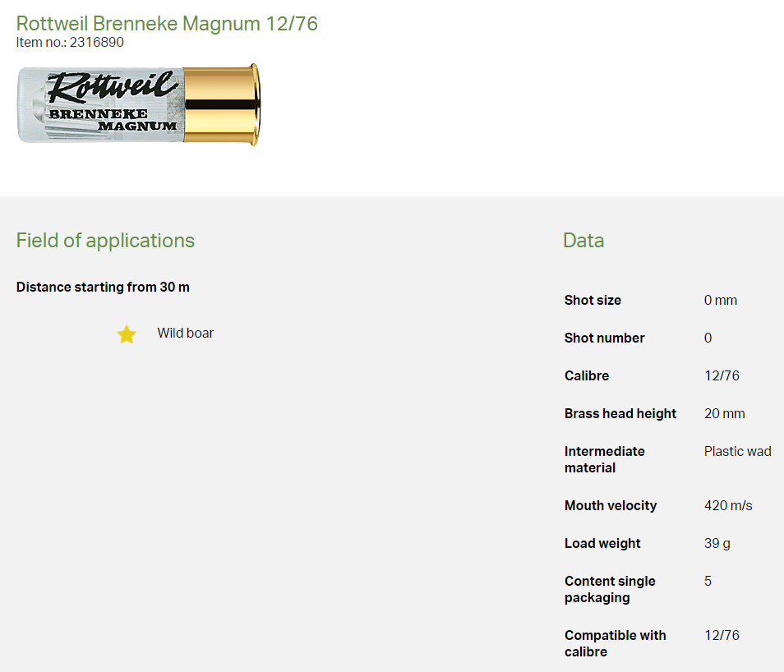Image resolution: width=784 pixels, height=672 pixels.
Task: Click the Content single packaging label
Action: point(609,589)
